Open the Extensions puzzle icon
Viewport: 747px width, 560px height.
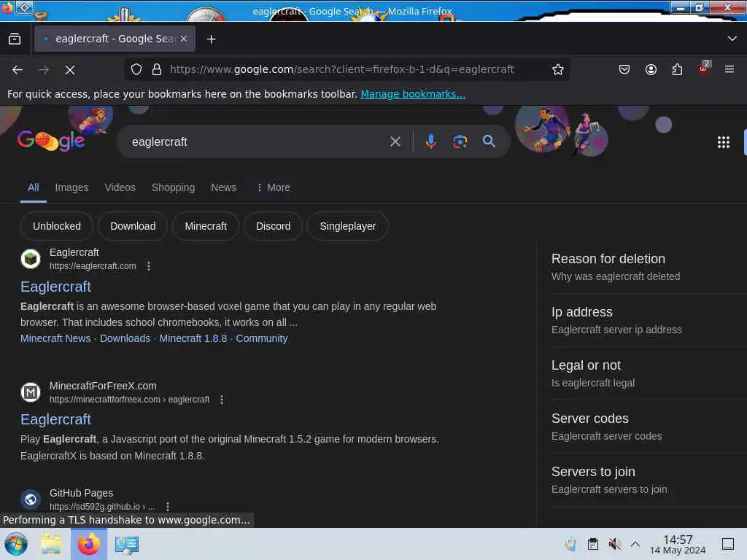[x=677, y=69]
